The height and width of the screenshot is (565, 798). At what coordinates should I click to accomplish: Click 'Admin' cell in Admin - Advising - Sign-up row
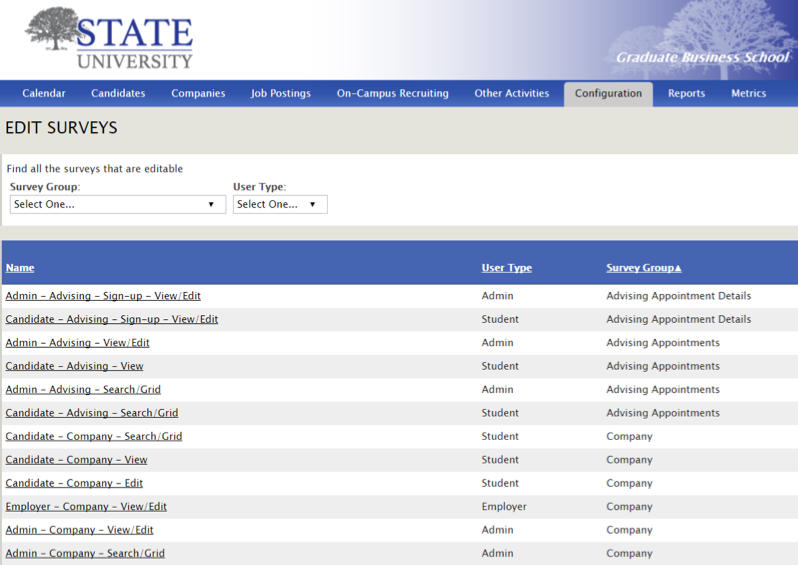coord(497,296)
